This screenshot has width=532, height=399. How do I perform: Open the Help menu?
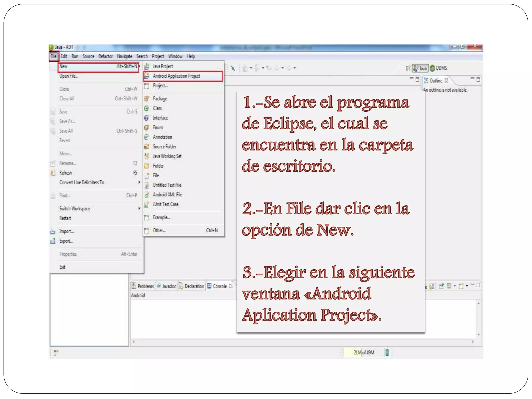click(191, 56)
